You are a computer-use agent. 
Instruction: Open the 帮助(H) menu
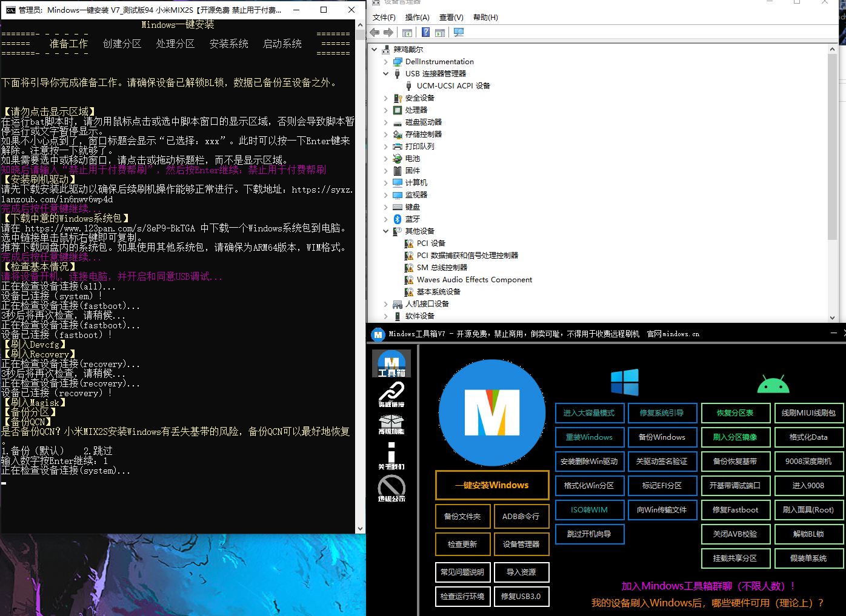[485, 17]
